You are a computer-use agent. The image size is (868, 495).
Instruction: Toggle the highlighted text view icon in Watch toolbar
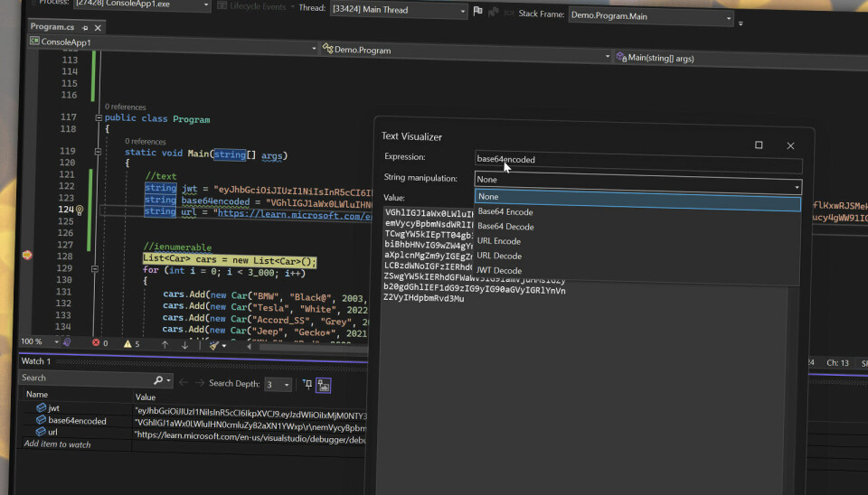click(x=324, y=386)
